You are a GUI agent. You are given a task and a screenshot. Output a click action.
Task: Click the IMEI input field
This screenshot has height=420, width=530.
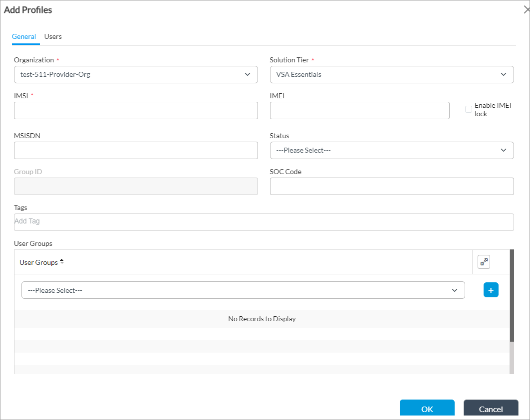click(359, 110)
